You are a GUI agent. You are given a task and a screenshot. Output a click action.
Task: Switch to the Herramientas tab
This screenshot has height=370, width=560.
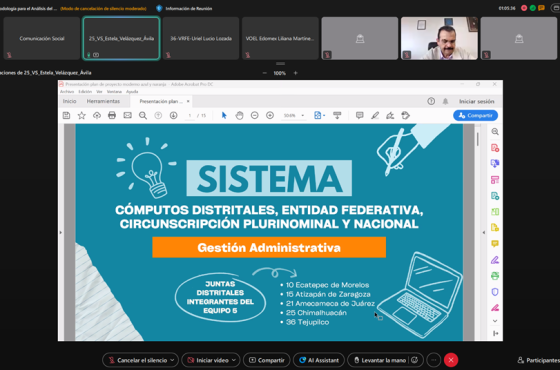pos(103,101)
